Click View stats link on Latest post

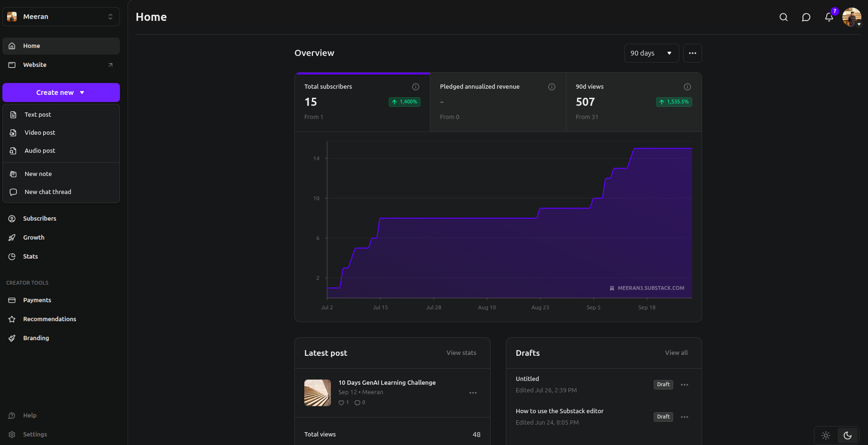click(461, 353)
